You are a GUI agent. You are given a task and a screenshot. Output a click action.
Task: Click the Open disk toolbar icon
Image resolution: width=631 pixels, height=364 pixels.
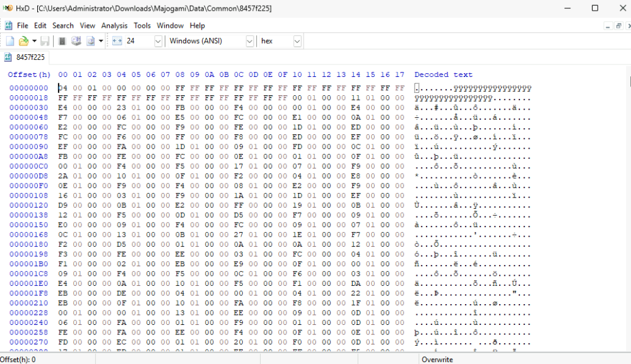pos(76,41)
